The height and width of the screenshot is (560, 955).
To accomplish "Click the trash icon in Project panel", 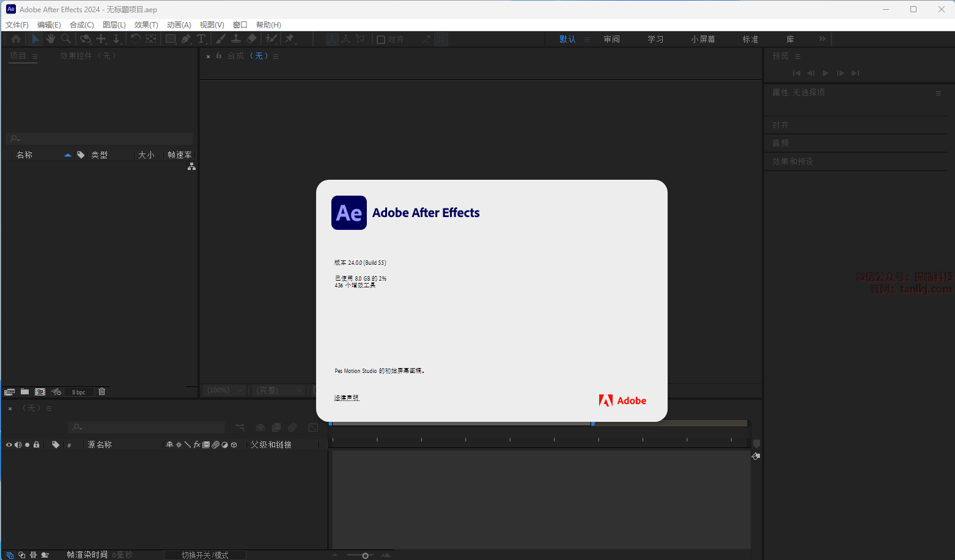I will tap(102, 392).
